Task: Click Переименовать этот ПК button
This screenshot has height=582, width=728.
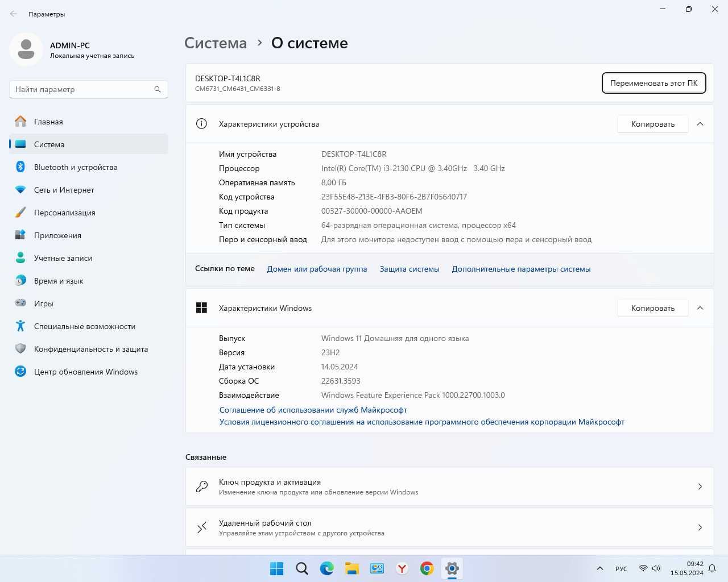Action: (654, 83)
